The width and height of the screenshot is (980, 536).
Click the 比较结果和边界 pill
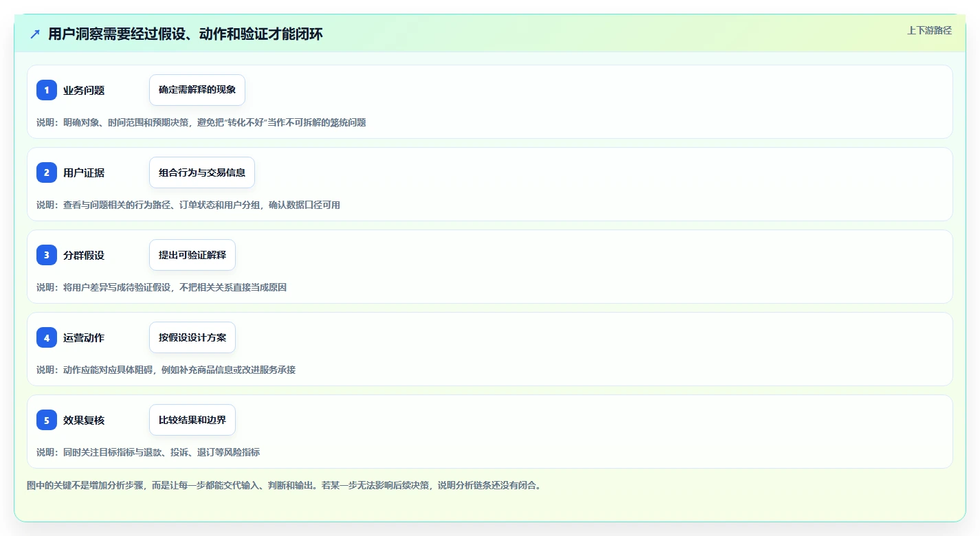click(x=192, y=420)
